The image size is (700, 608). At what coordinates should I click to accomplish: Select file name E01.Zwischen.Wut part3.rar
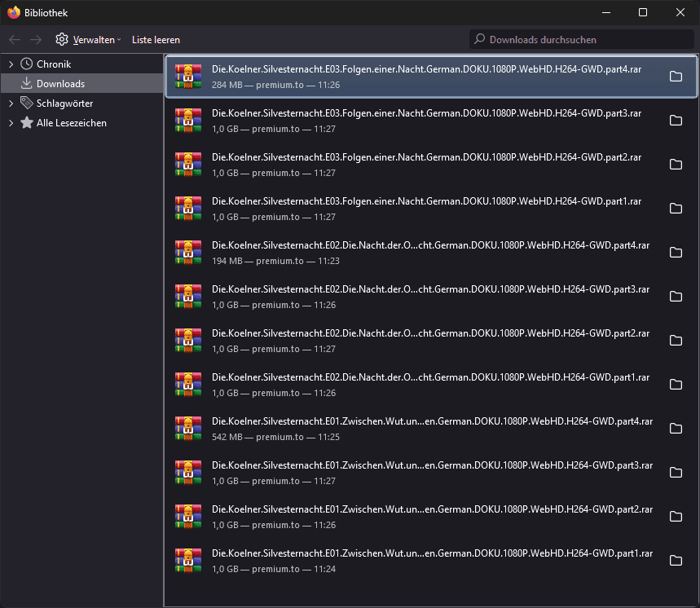point(432,465)
